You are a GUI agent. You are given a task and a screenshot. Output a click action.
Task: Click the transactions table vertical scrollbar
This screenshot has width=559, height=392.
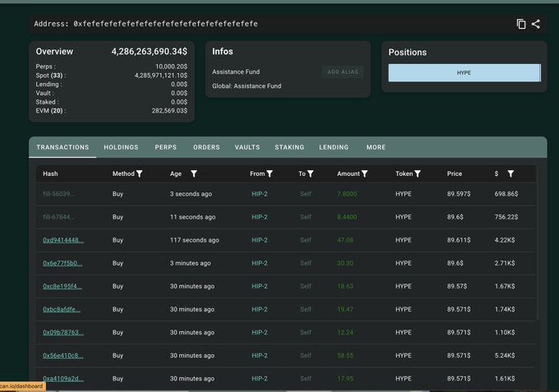[538, 242]
